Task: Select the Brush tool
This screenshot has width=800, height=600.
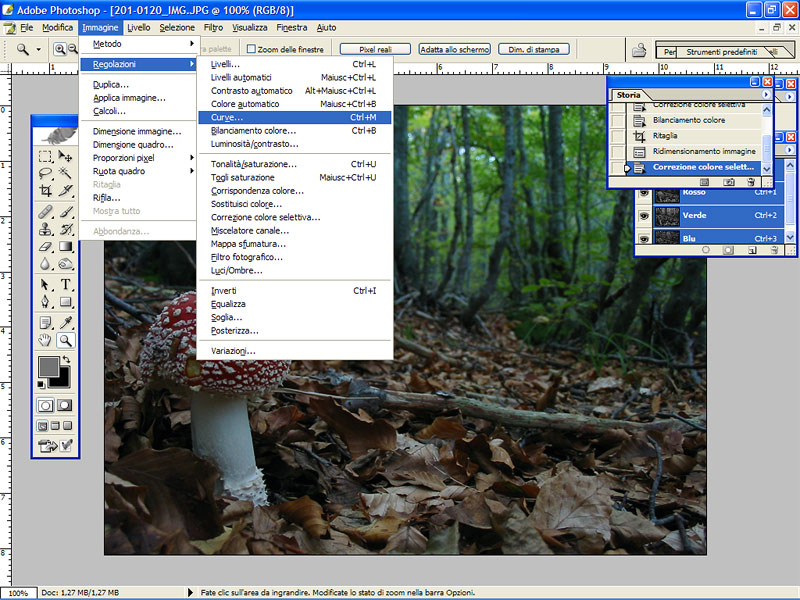Action: [x=65, y=211]
